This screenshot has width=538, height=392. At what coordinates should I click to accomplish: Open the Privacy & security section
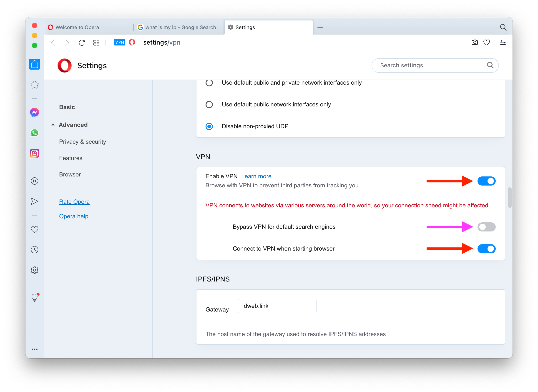coord(82,142)
